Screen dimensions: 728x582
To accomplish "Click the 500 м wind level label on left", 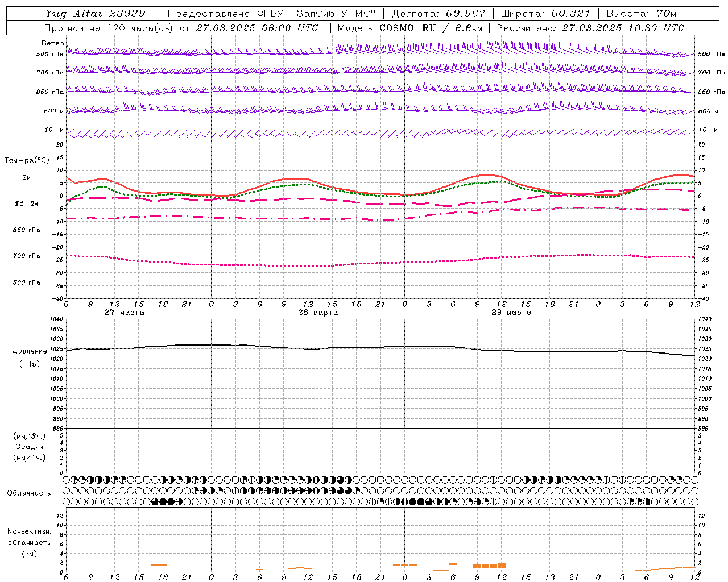I will coord(54,111).
